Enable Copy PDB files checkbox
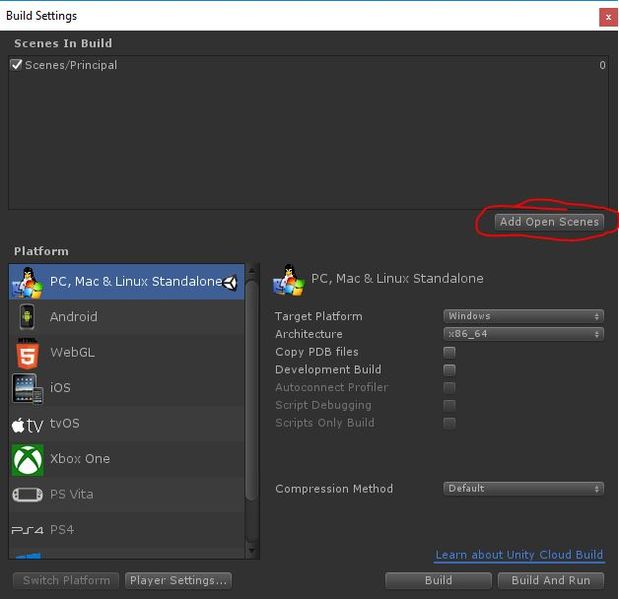619x599 pixels. point(449,352)
